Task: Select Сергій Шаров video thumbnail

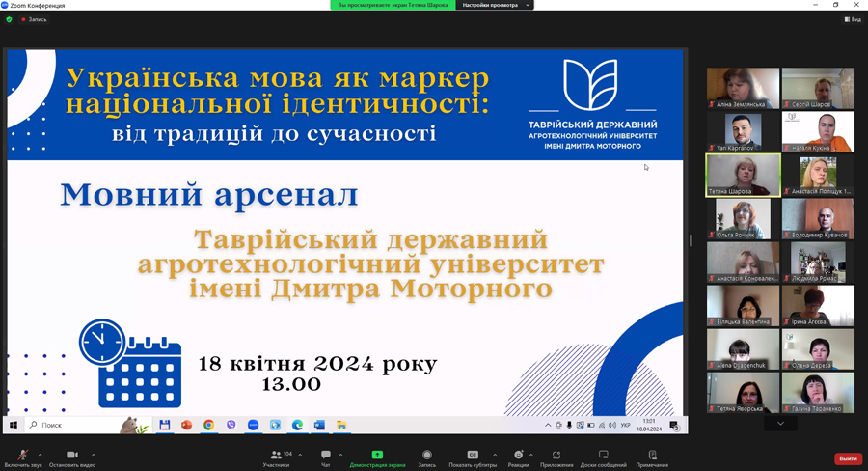Action: coord(818,88)
